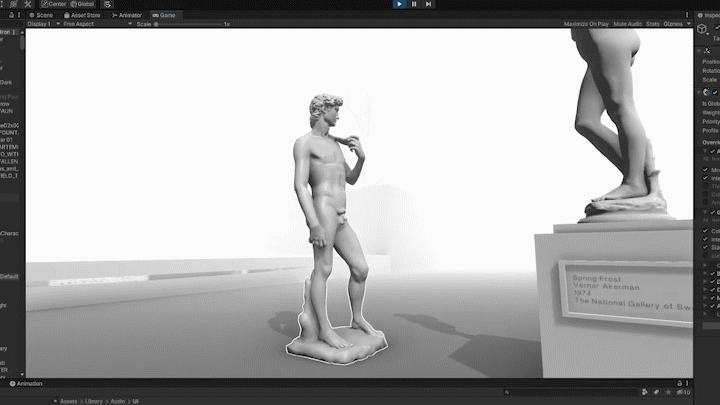Open the Gizmos dropdown arrow
720x405 pixels.
(x=688, y=24)
